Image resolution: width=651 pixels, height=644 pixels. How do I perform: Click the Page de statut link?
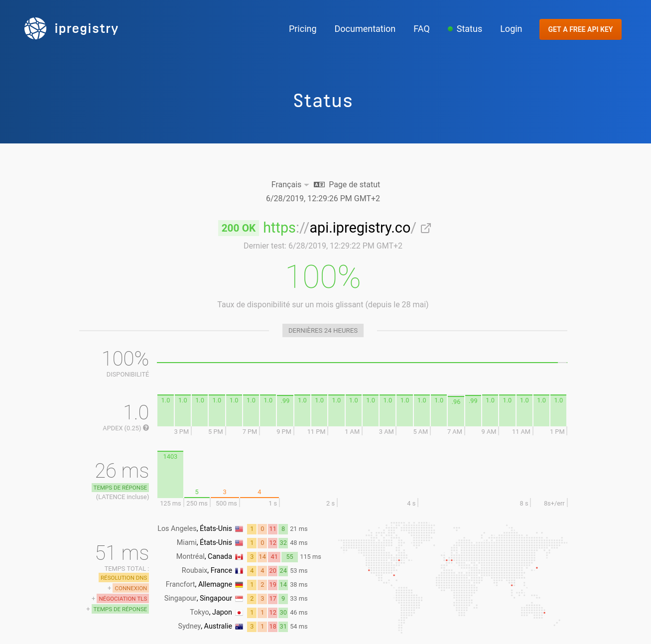coord(354,184)
